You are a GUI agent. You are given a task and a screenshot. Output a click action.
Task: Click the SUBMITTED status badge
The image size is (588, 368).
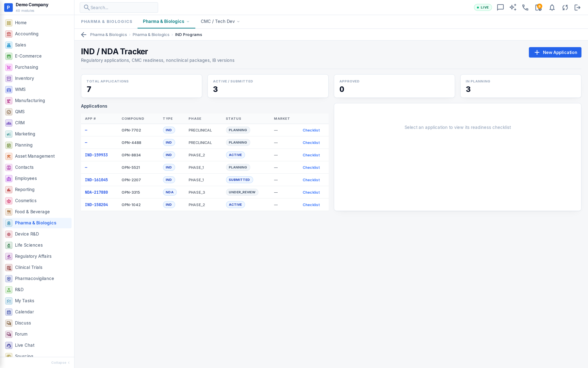tap(239, 180)
